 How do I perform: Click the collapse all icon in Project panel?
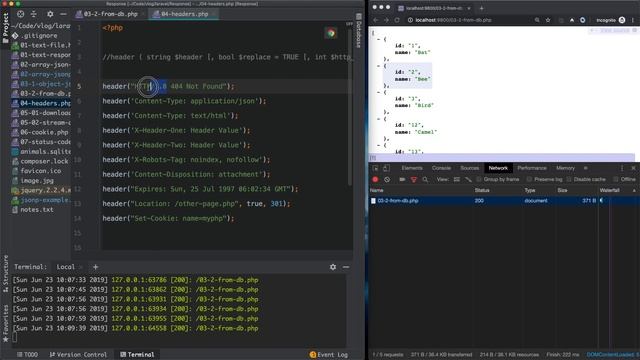pyautogui.click(x=34, y=14)
